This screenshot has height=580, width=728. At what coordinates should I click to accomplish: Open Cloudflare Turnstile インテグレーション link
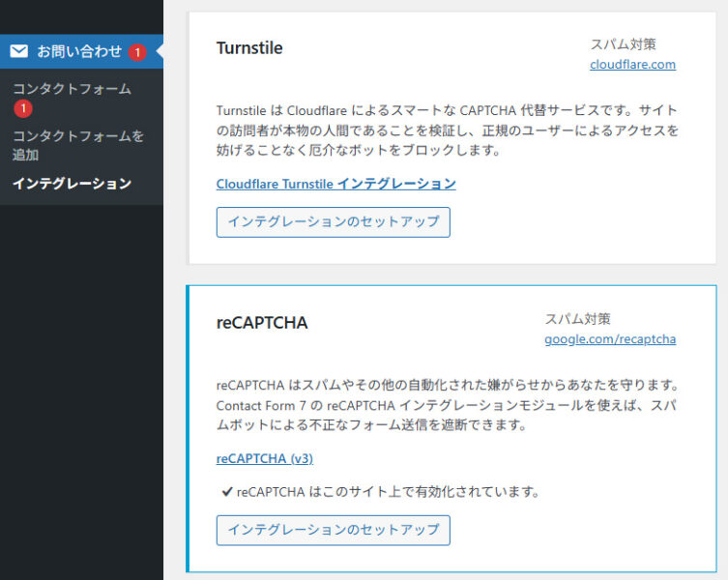(335, 184)
